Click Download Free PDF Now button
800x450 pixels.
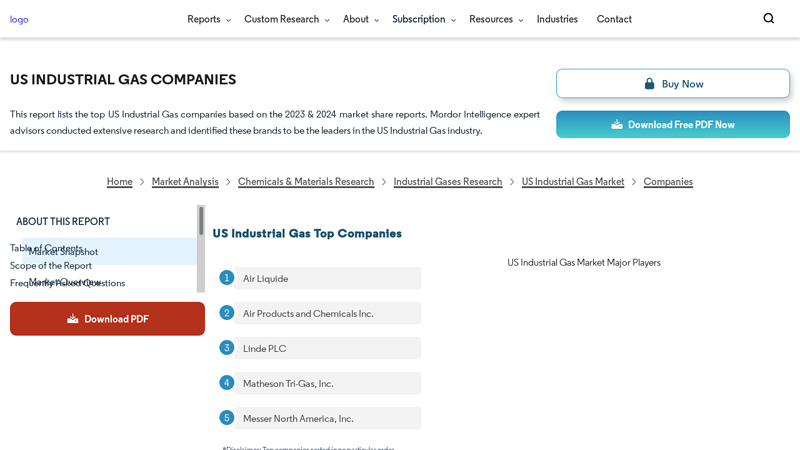[x=672, y=124]
